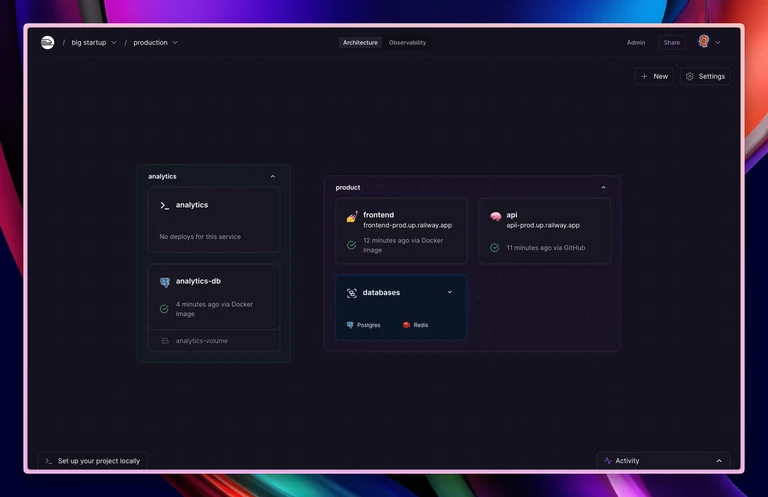Click '12 minutes ago via Docker Image' text
This screenshot has height=497, width=768.
tap(403, 245)
